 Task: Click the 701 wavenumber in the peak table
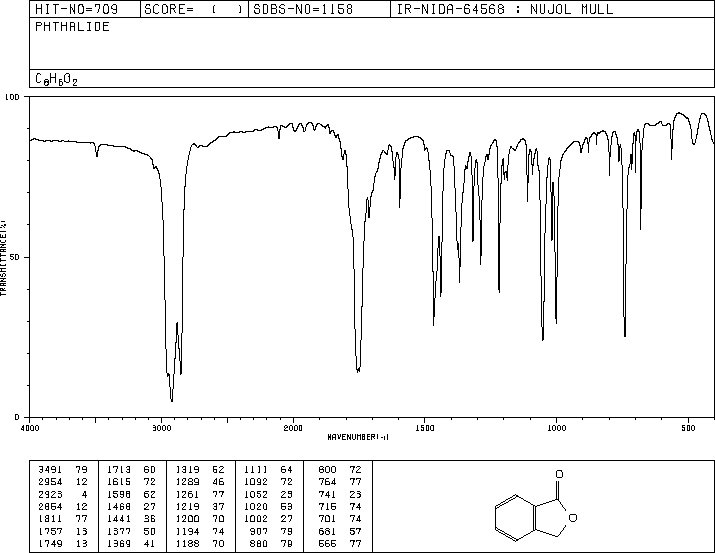[327, 519]
